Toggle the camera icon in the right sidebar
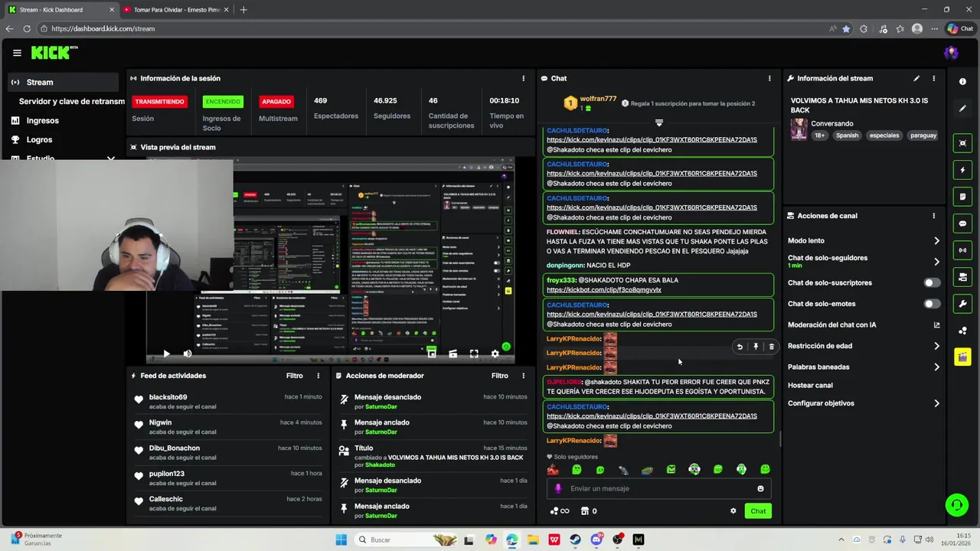The width and height of the screenshot is (980, 551). pyautogui.click(x=962, y=277)
